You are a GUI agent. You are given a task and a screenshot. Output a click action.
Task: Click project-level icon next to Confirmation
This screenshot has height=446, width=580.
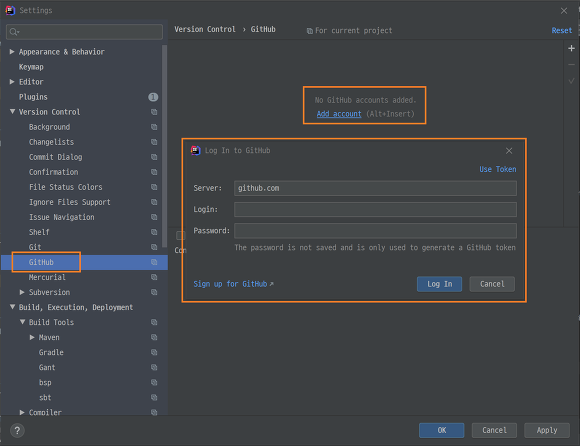(x=154, y=172)
